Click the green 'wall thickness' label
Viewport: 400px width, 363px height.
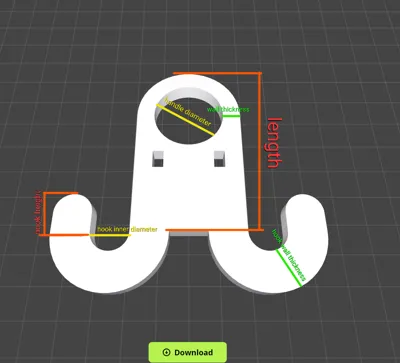(228, 109)
